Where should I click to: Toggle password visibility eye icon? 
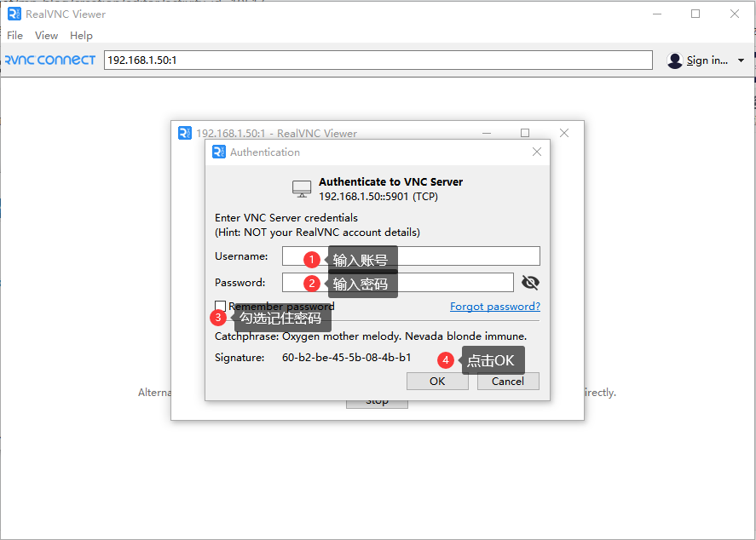click(x=530, y=282)
